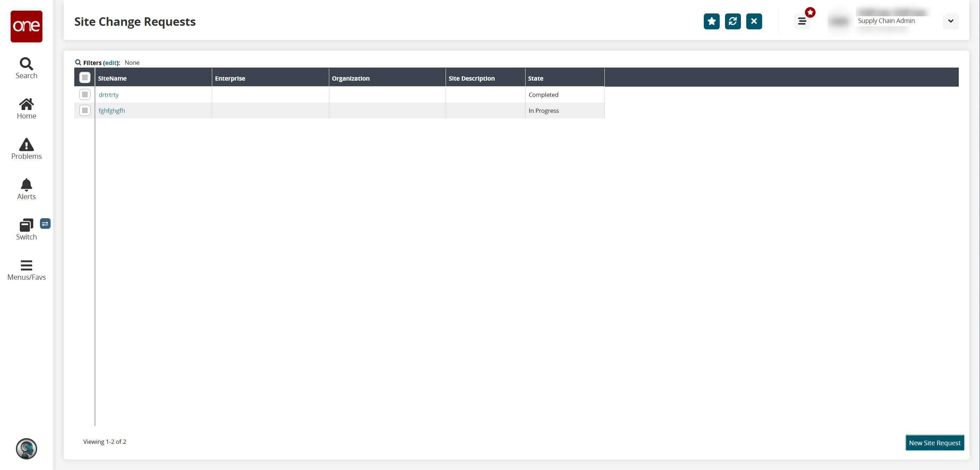980x470 pixels.
Task: Click New Site Request button
Action: tap(934, 443)
